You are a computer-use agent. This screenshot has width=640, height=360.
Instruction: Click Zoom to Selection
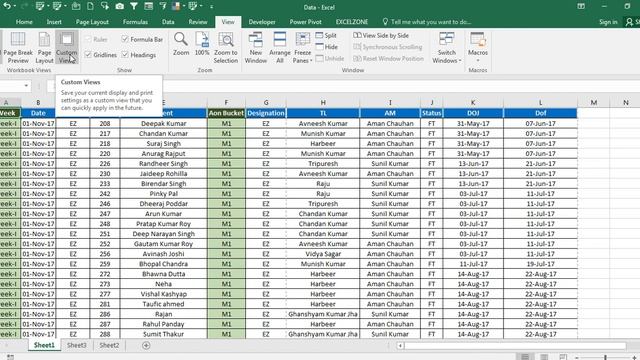point(226,48)
